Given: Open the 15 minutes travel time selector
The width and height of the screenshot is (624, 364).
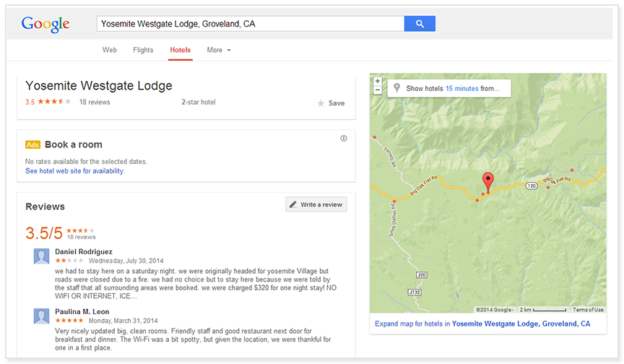Looking at the screenshot, I should point(461,89).
